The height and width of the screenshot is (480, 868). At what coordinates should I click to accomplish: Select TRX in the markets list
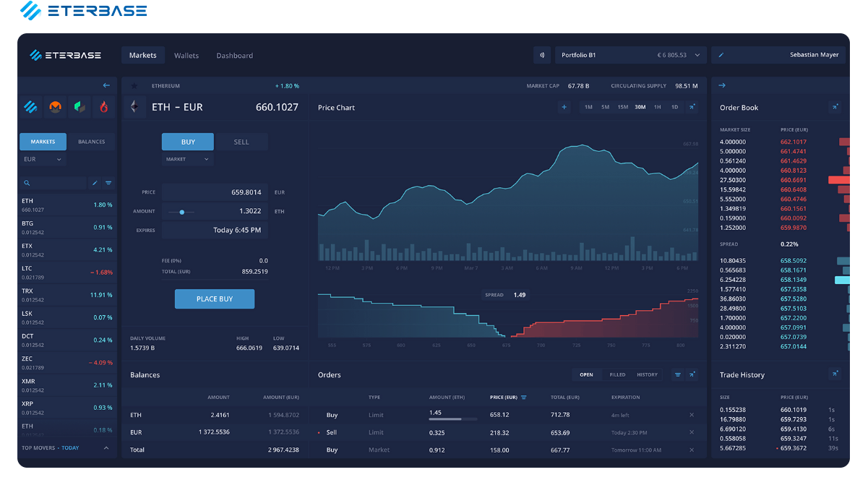click(67, 295)
